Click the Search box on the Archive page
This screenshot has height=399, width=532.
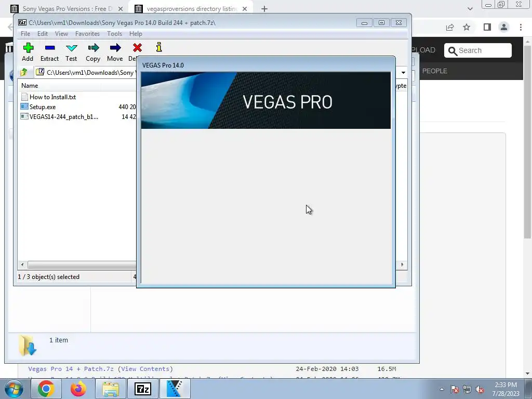[478, 50]
